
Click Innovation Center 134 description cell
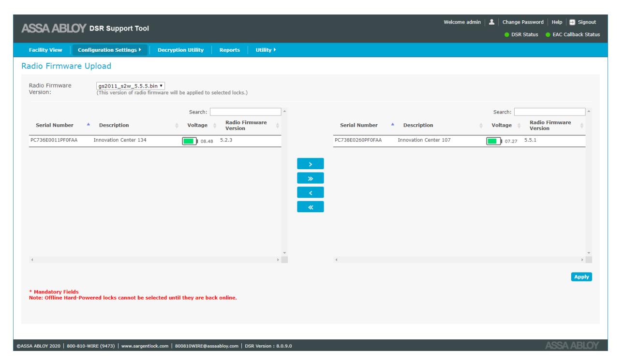120,140
